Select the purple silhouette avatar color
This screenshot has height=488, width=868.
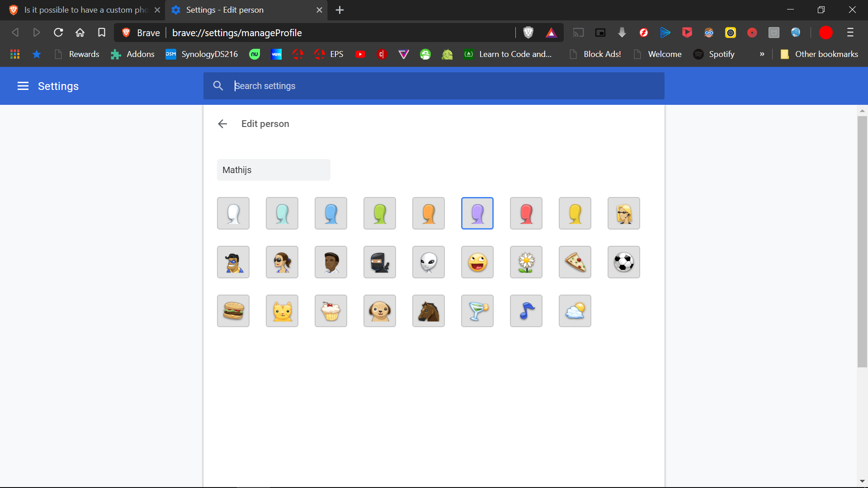pos(477,213)
